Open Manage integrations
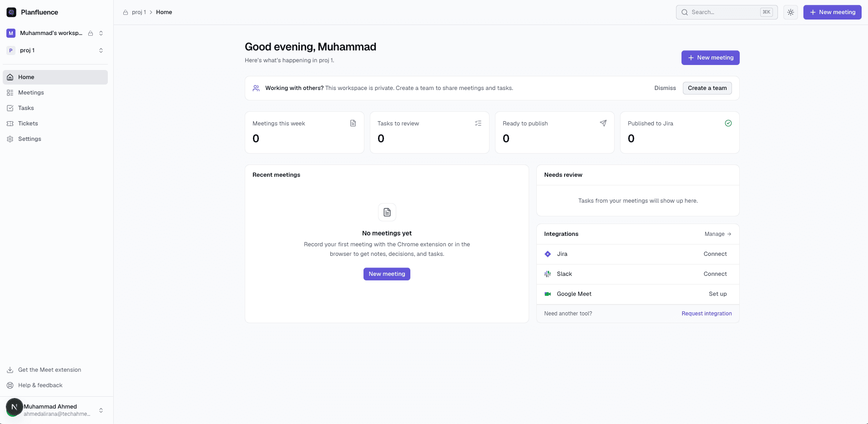Screen dimensions: 868x424 (718, 234)
